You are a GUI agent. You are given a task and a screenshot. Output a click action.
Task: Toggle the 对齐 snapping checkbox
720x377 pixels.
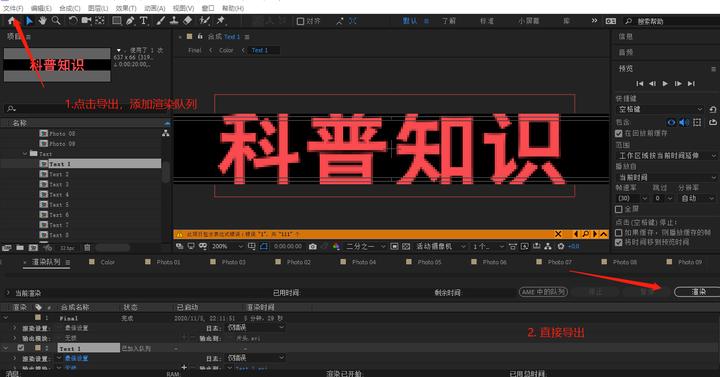[300, 21]
